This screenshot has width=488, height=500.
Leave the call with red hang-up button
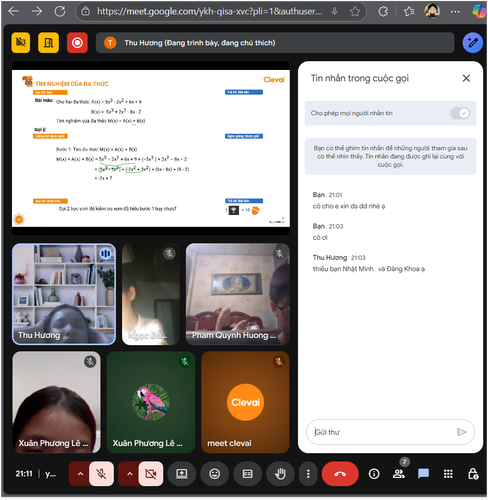point(340,474)
